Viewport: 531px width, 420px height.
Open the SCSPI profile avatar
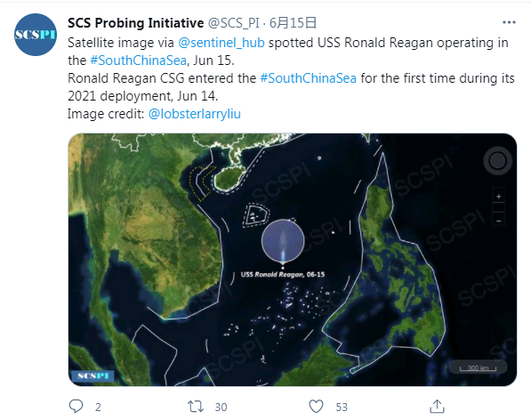36,35
